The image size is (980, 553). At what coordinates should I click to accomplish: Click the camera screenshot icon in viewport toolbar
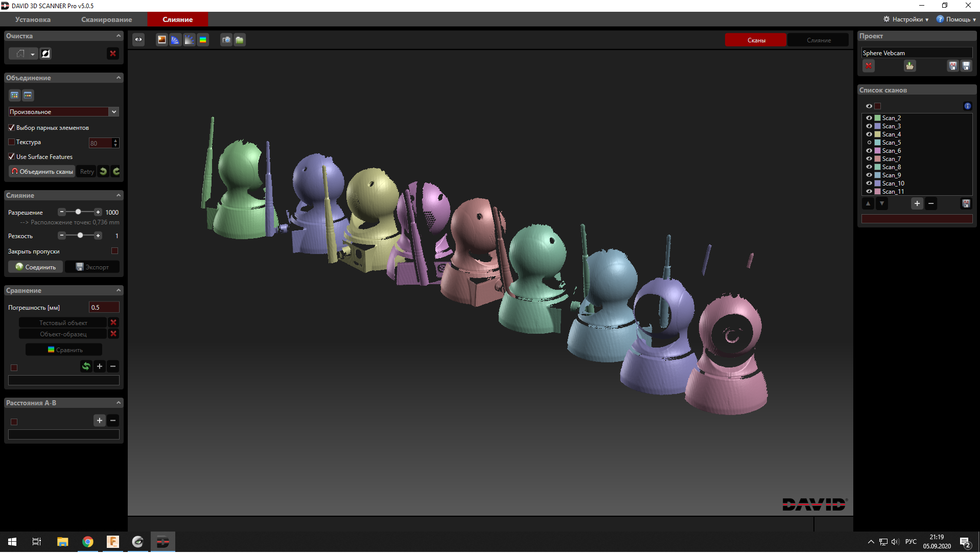(226, 40)
